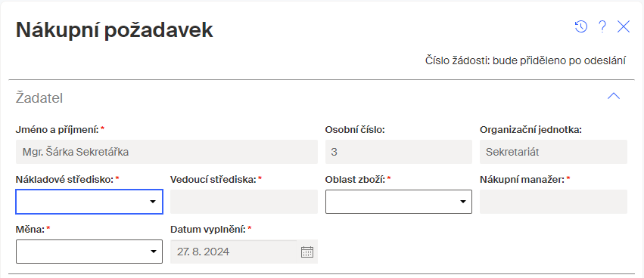Click the empty Vedoucí střediska field
Image resolution: width=644 pixels, height=278 pixels.
pyautogui.click(x=244, y=202)
